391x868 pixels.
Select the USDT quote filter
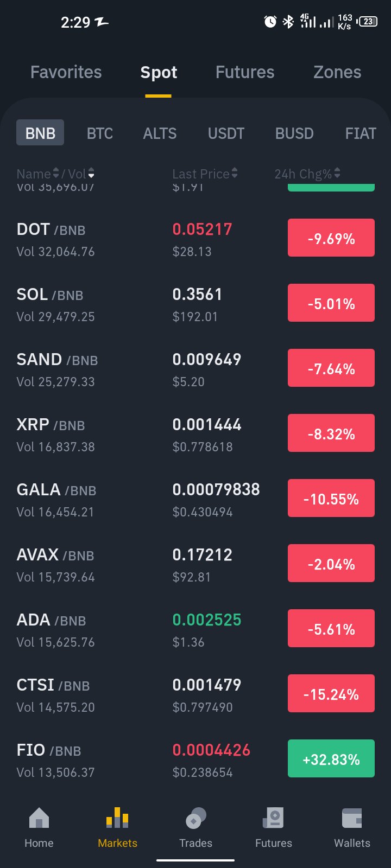[226, 133]
